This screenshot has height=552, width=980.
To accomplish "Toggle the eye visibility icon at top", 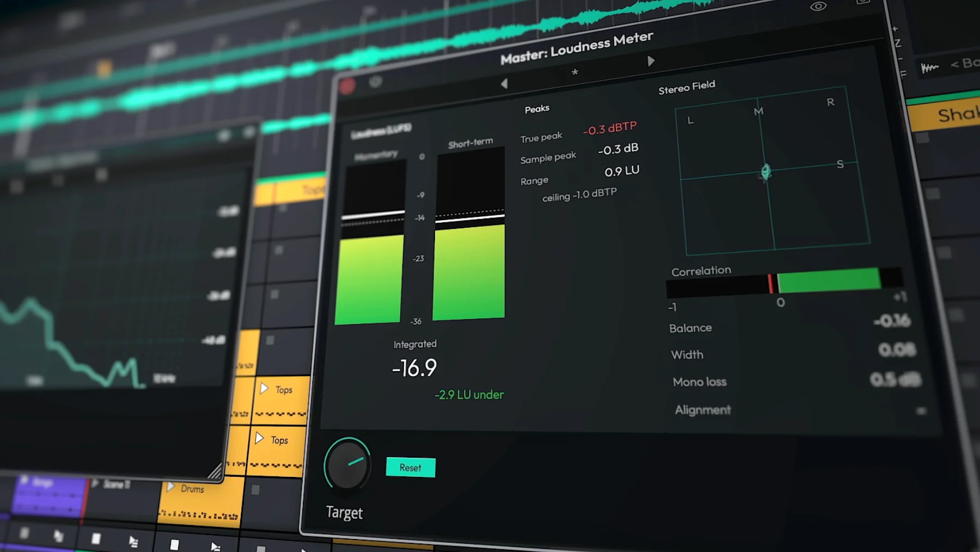I will pyautogui.click(x=818, y=7).
